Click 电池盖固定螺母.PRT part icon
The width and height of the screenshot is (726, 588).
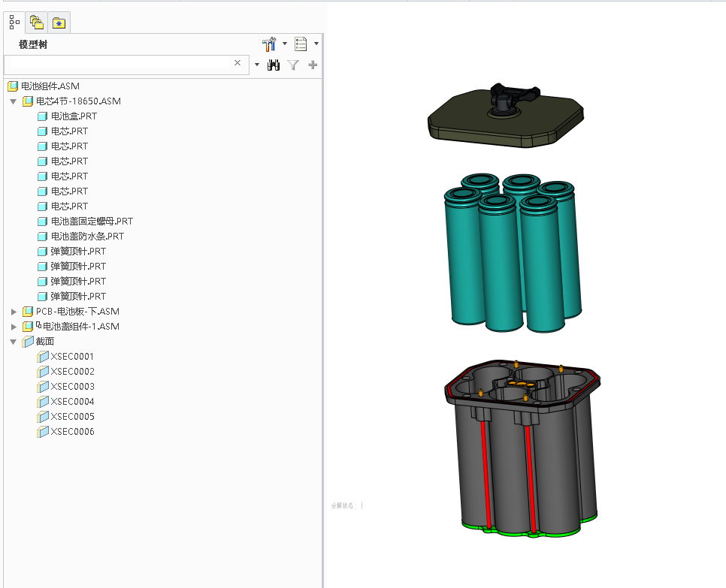click(x=42, y=221)
